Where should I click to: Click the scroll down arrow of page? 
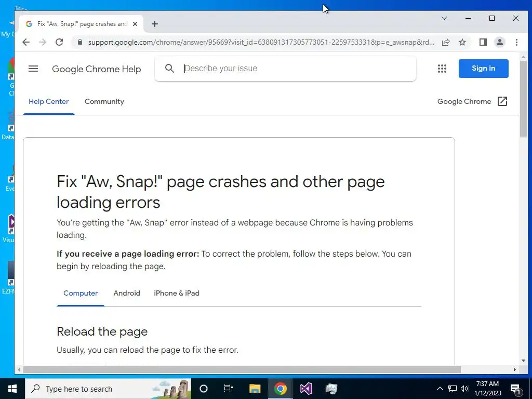click(523, 361)
